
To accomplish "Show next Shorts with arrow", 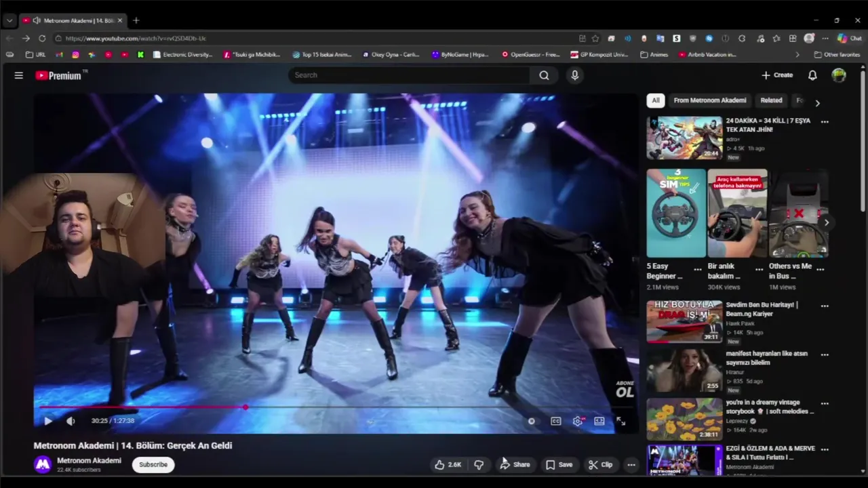I will 826,222.
